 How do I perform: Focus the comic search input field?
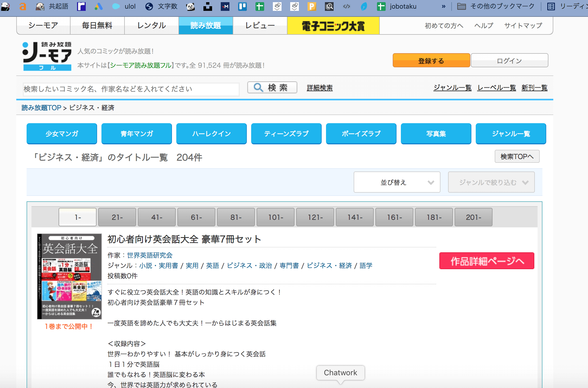click(x=131, y=89)
